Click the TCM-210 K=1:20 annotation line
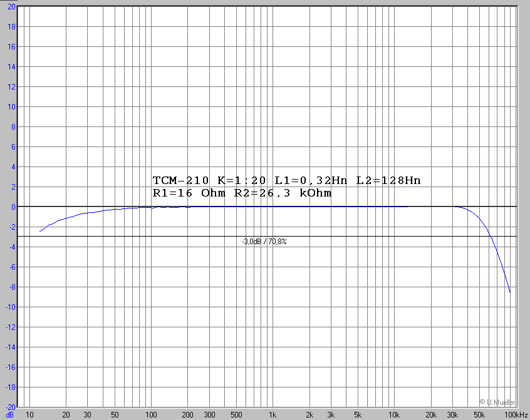The height and width of the screenshot is (420, 530). [x=287, y=181]
